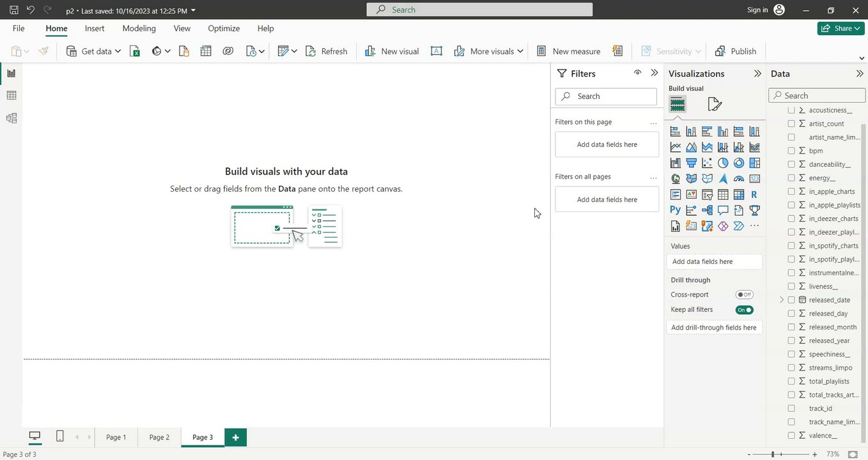Open the More visuals dropdown
Image resolution: width=868 pixels, height=460 pixels.
[520, 51]
